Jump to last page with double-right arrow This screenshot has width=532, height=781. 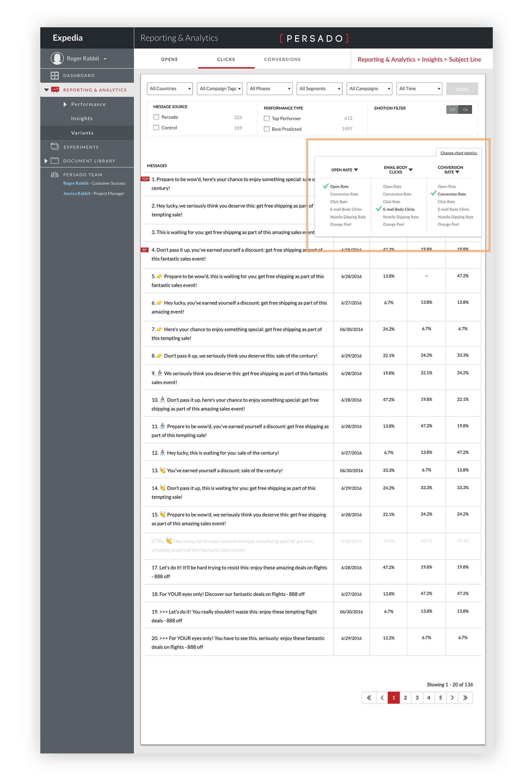pyautogui.click(x=465, y=698)
